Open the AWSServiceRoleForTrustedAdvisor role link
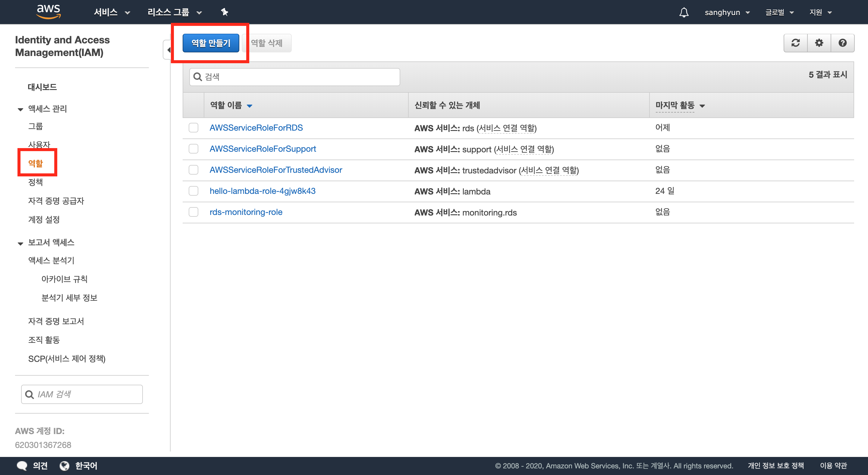The height and width of the screenshot is (475, 868). tap(276, 170)
